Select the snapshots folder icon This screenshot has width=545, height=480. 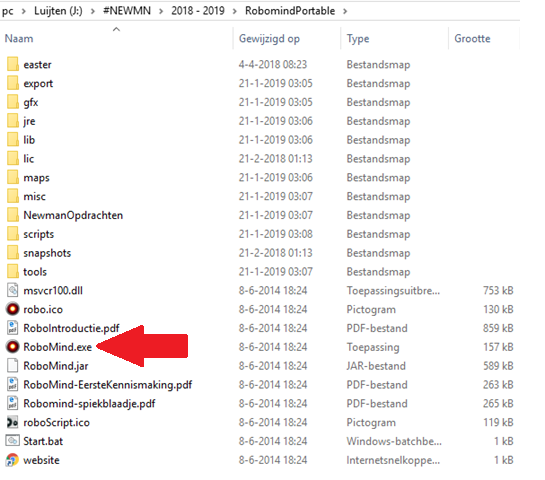(x=13, y=253)
